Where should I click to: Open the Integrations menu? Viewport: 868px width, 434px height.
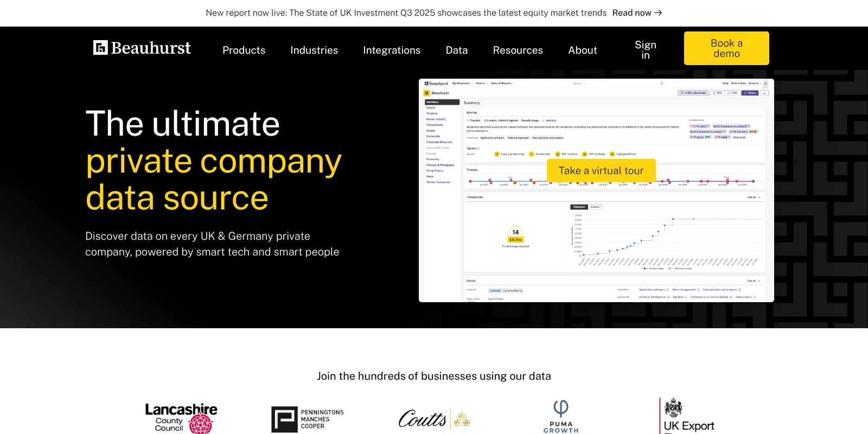coord(392,50)
